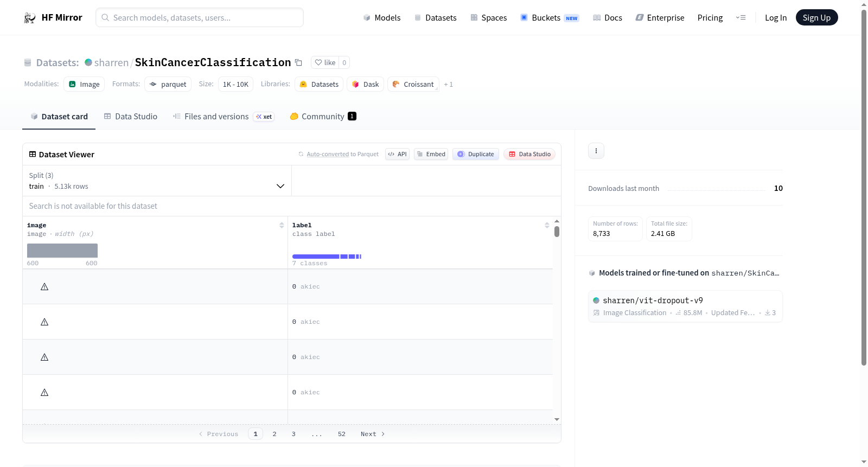Viewport: 868px width, 467px height.
Task: Click the Previous pagination button
Action: 219,434
